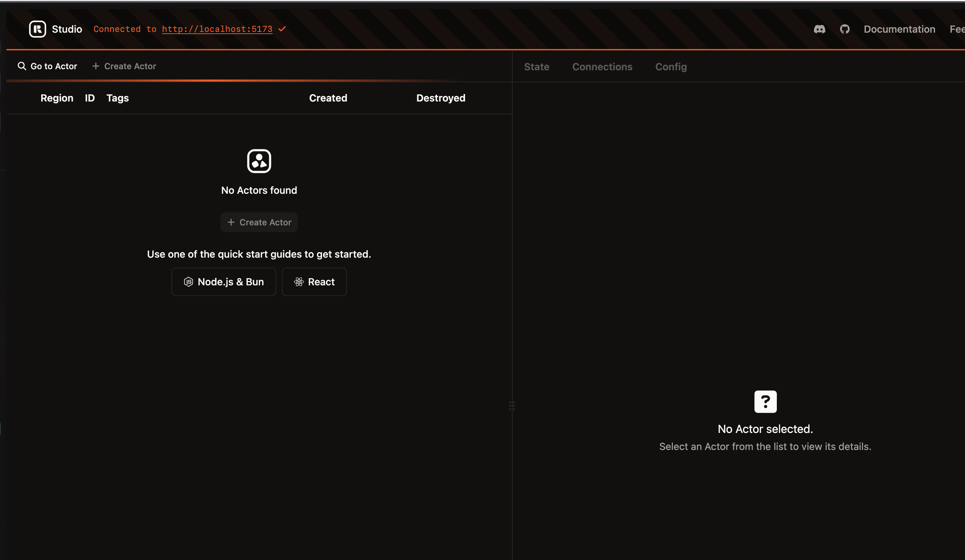965x560 pixels.
Task: Click the connected checkmark status icon
Action: pos(282,29)
